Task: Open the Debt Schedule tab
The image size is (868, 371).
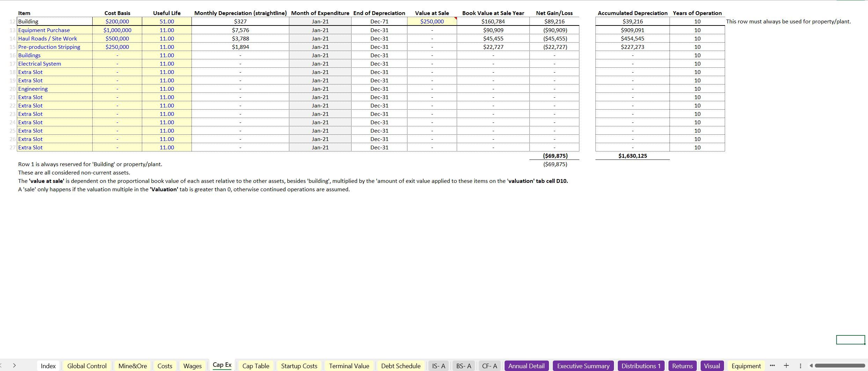Action: point(400,366)
